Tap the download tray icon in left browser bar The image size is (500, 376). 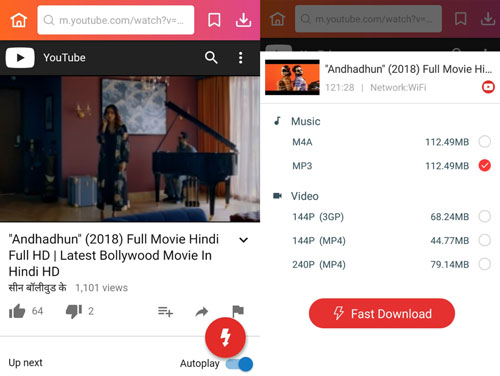tap(243, 20)
